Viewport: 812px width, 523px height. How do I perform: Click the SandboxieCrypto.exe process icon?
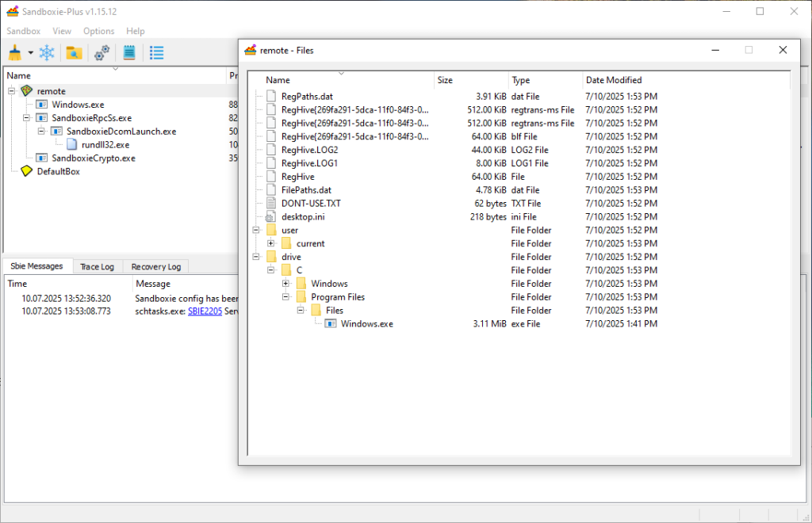[x=42, y=158]
